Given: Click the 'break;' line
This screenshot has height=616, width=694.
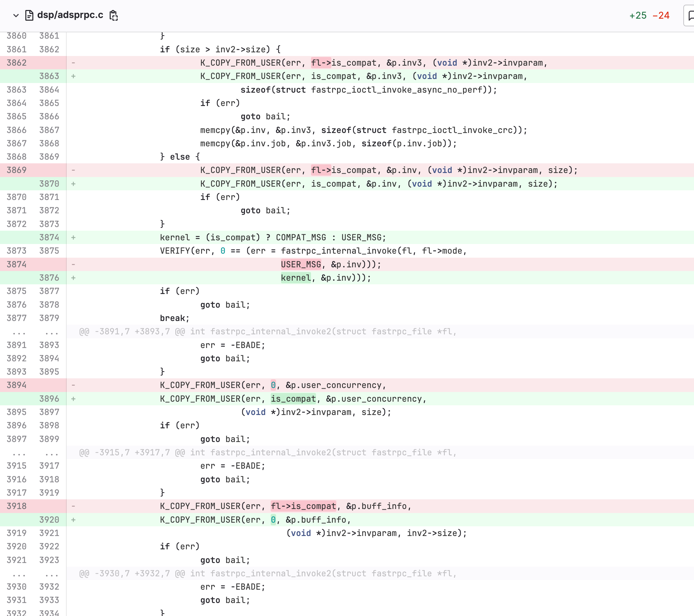Looking at the screenshot, I should [x=175, y=318].
